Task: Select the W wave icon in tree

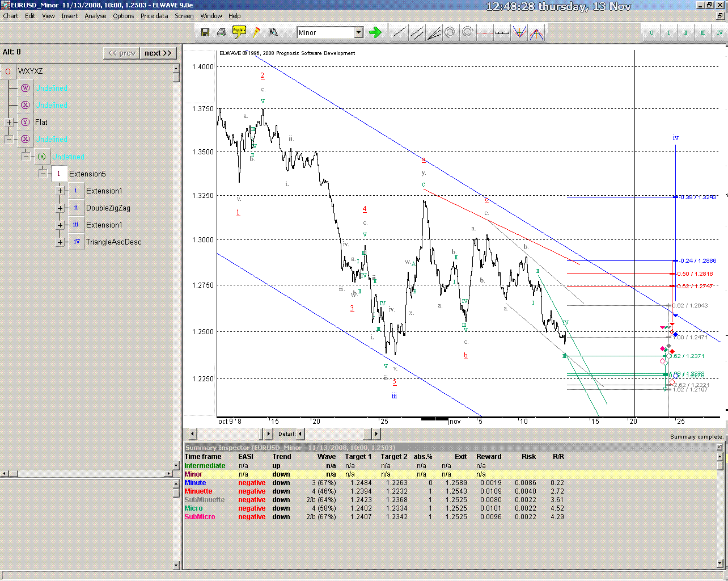Action: 25,88
